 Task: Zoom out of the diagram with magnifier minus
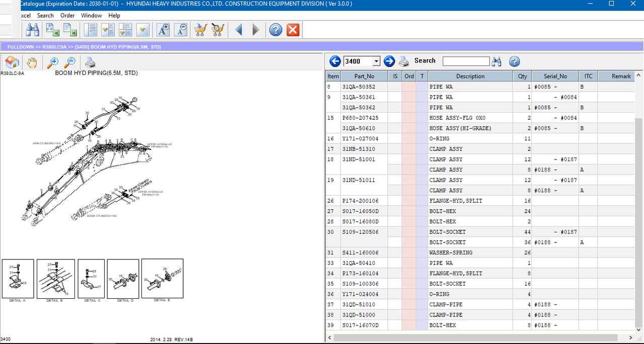point(70,62)
